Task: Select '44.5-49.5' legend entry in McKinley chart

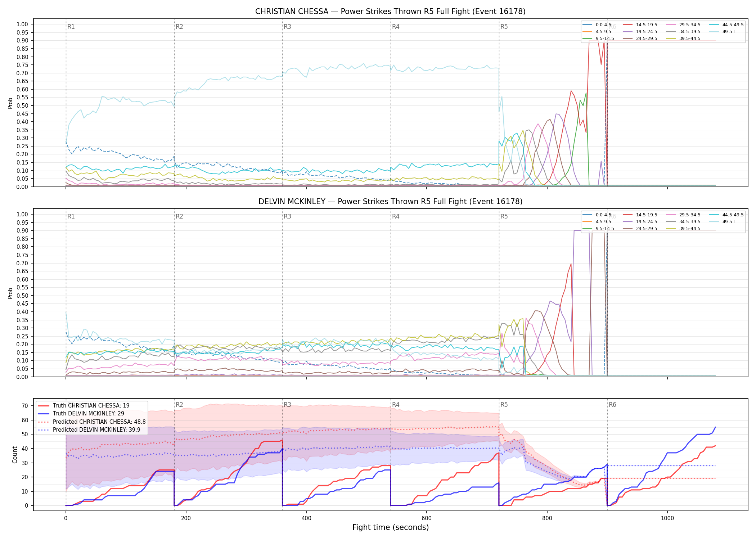Action: [x=726, y=215]
